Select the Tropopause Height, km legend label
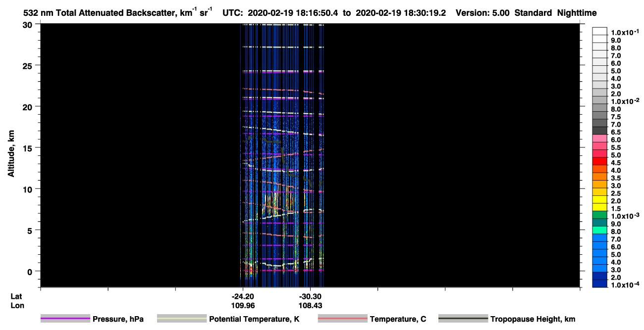Image resolution: width=644 pixels, height=330 pixels. (533, 319)
